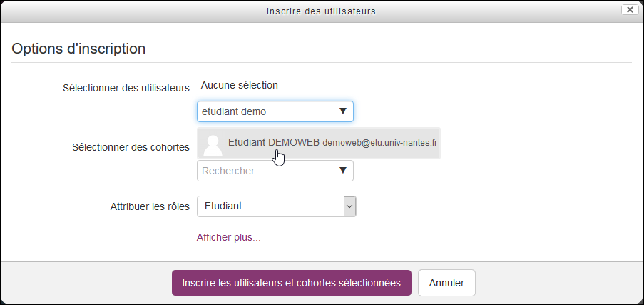This screenshot has width=644, height=305.
Task: Click the empty footer area left of Inscrire button
Action: coord(86,283)
